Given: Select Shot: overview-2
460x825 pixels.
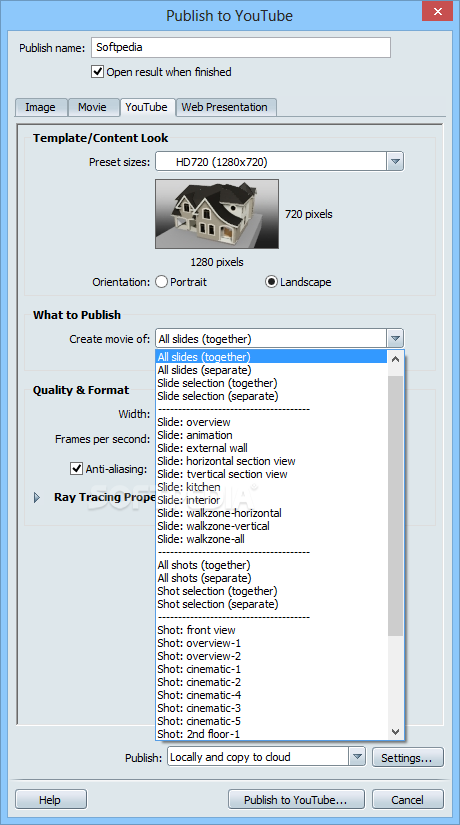Looking at the screenshot, I should coord(272,656).
